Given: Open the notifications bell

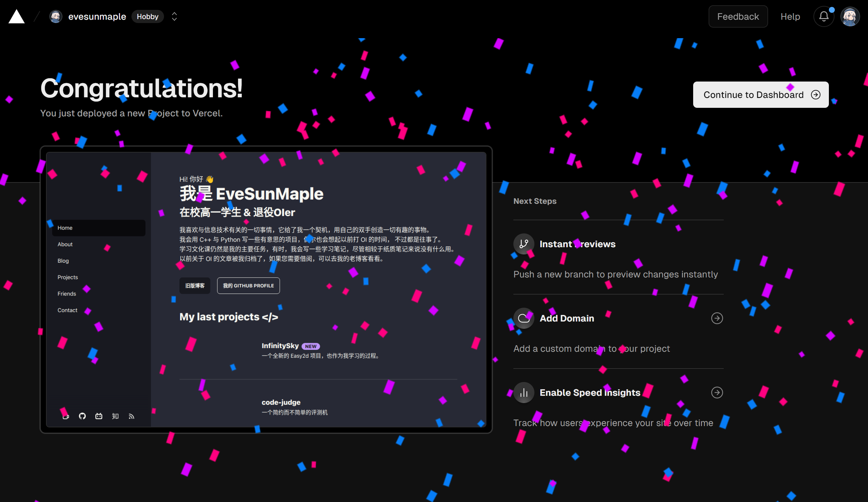Looking at the screenshot, I should pos(824,16).
